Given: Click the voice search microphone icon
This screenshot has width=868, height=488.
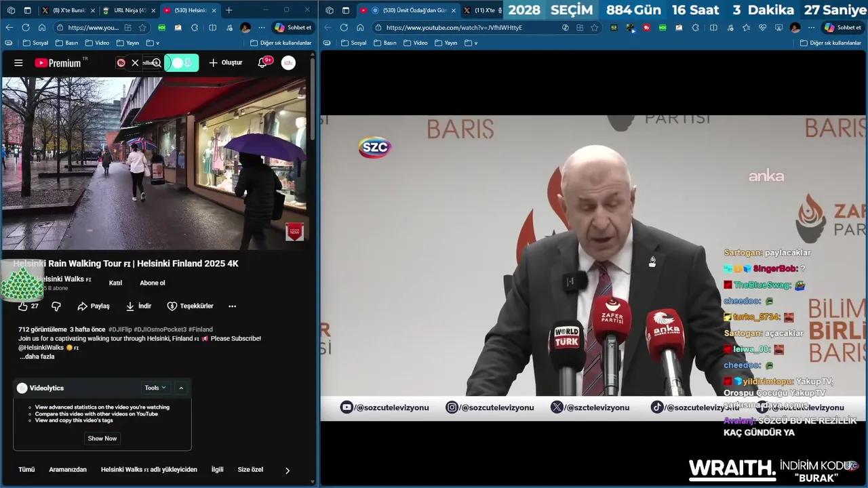Looking at the screenshot, I should [x=188, y=62].
